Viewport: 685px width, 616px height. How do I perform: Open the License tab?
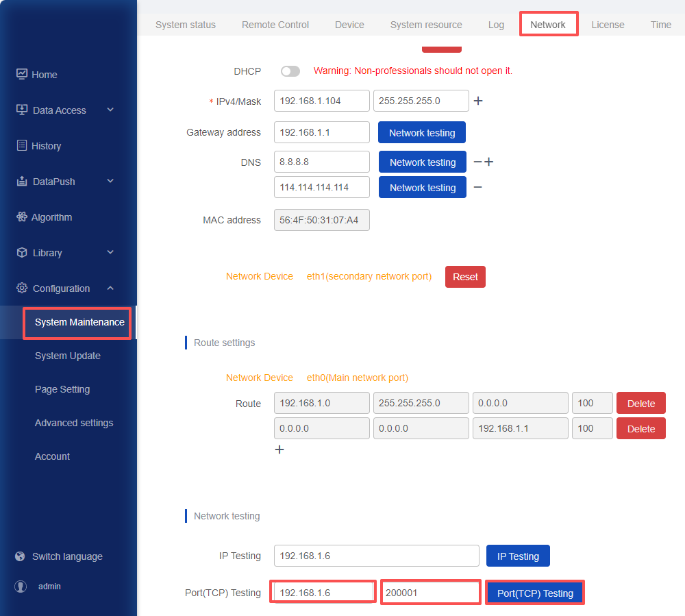tap(608, 25)
